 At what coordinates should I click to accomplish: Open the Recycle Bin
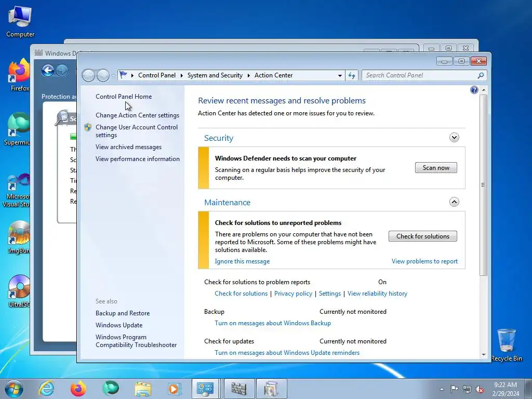pos(506,345)
